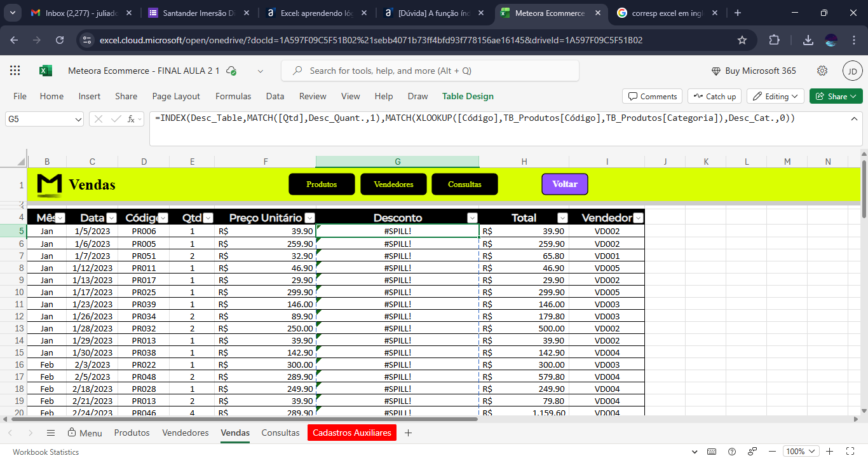Open the Editing mode dropdown
The height and width of the screenshot is (458, 868).
(x=775, y=96)
